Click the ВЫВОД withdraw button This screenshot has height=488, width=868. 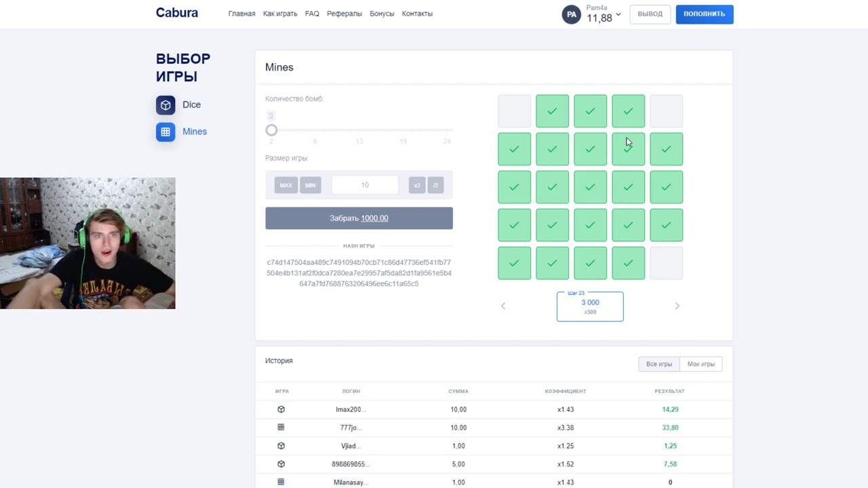[x=650, y=14]
